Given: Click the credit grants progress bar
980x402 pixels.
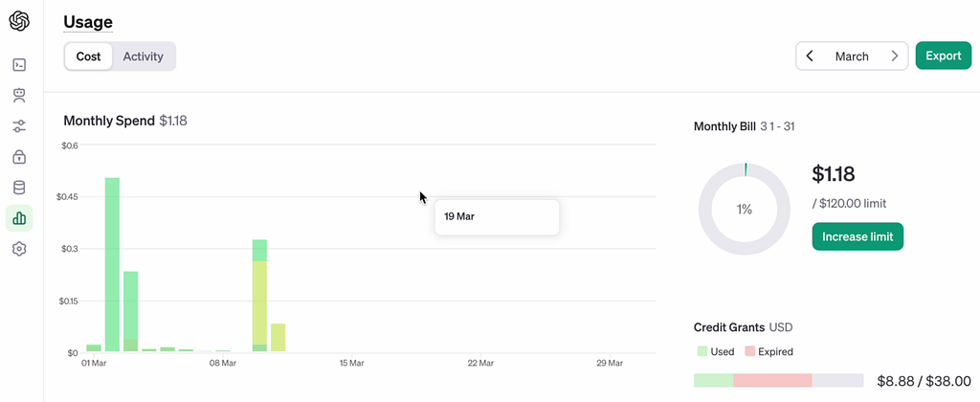Looking at the screenshot, I should (x=778, y=381).
